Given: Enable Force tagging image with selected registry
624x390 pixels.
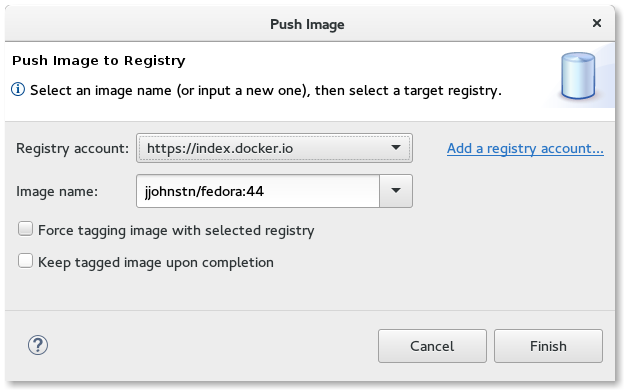Looking at the screenshot, I should [25, 229].
